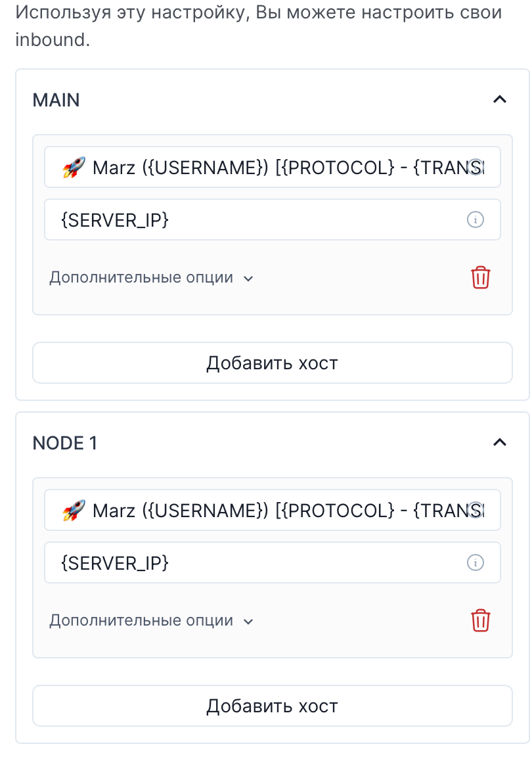Image resolution: width=532 pixels, height=757 pixels.
Task: Collapse the NODE 1 section using its chevron
Action: tap(500, 442)
